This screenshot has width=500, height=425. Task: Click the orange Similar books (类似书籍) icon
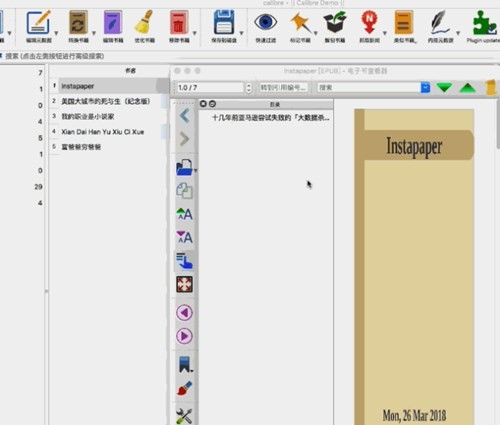click(404, 22)
